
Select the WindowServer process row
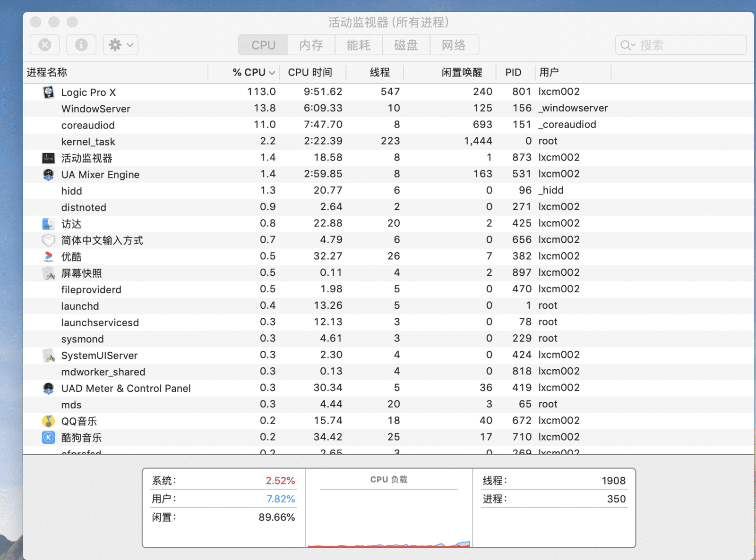[x=388, y=109]
